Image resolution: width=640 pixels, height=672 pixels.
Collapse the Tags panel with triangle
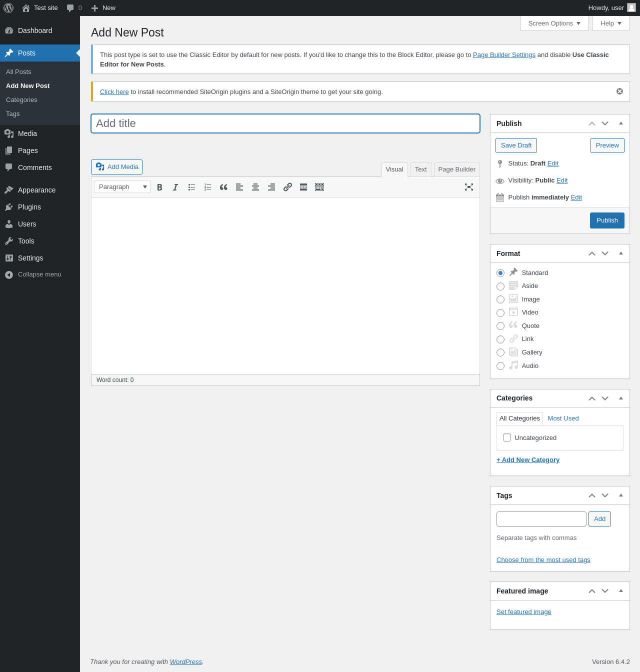(x=621, y=495)
